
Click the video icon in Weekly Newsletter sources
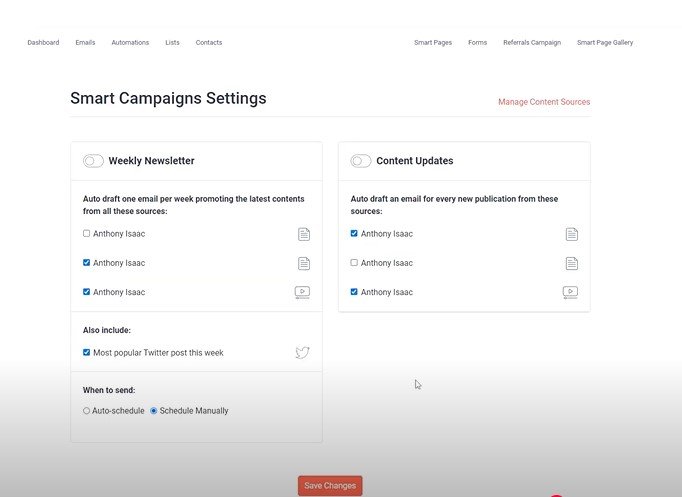(x=302, y=292)
